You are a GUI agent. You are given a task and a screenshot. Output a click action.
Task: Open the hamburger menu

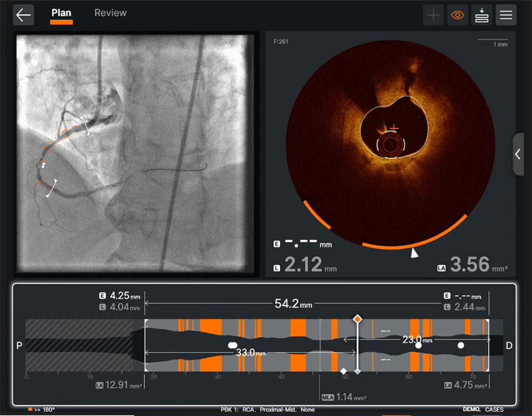coord(506,15)
